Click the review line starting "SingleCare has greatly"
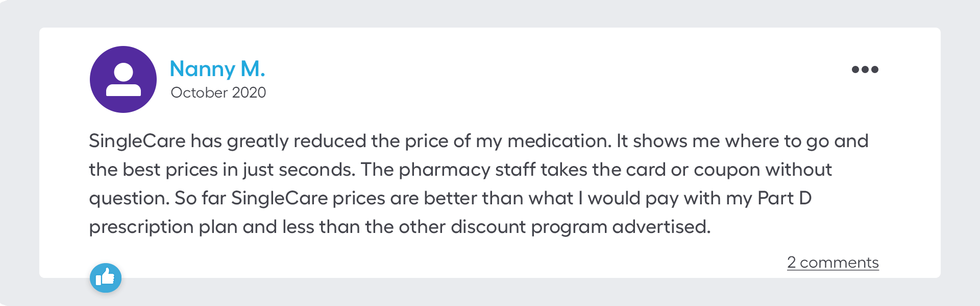Viewport: 980px width, 306px height. click(478, 141)
